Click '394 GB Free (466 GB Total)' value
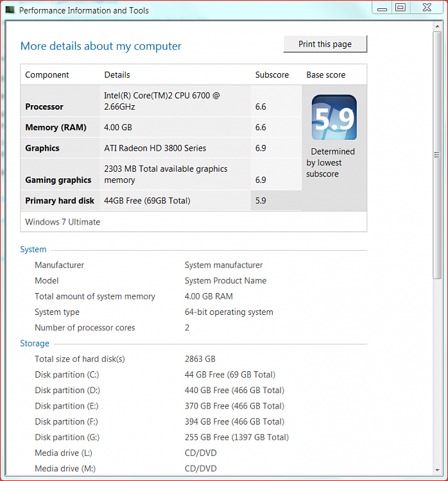The width and height of the screenshot is (448, 481). (x=234, y=421)
